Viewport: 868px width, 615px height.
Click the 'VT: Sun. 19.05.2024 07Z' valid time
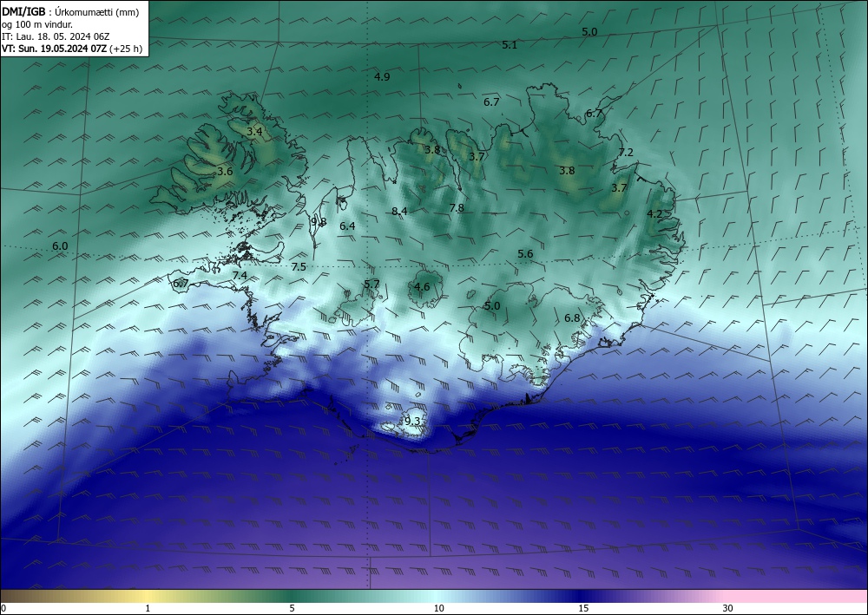click(56, 49)
